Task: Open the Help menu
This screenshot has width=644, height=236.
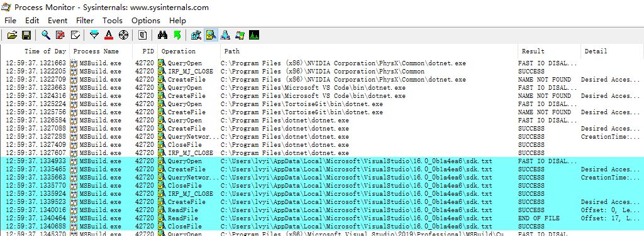Action: pyautogui.click(x=177, y=21)
